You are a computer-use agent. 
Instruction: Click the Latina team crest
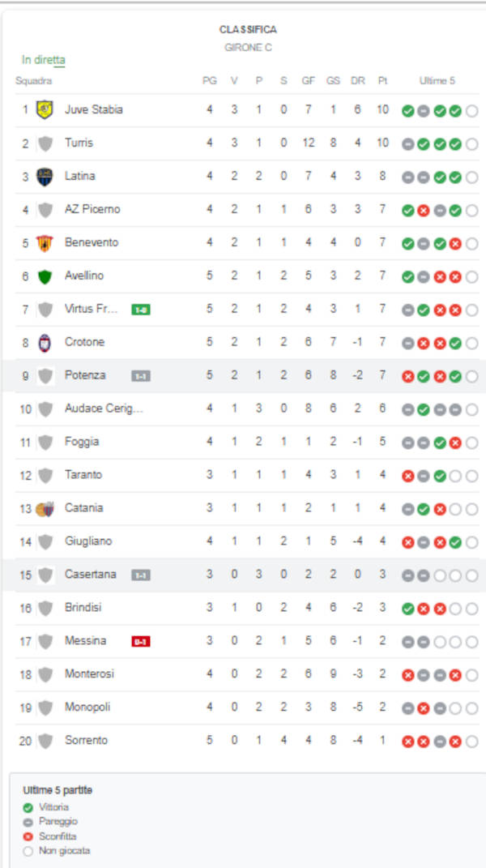[x=45, y=176]
